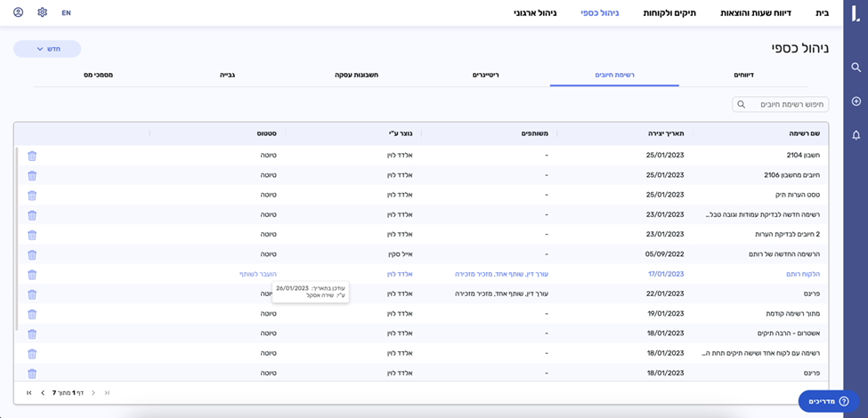The height and width of the screenshot is (418, 868).
Task: Click the search magnifier in the right sidebar
Action: [856, 68]
